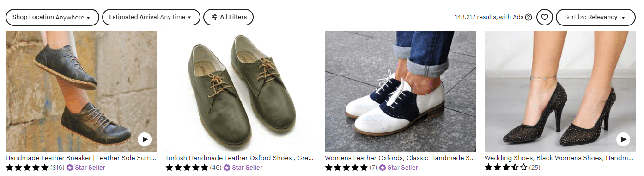View the green oxford shoes product image
The height and width of the screenshot is (176, 644).
241,92
